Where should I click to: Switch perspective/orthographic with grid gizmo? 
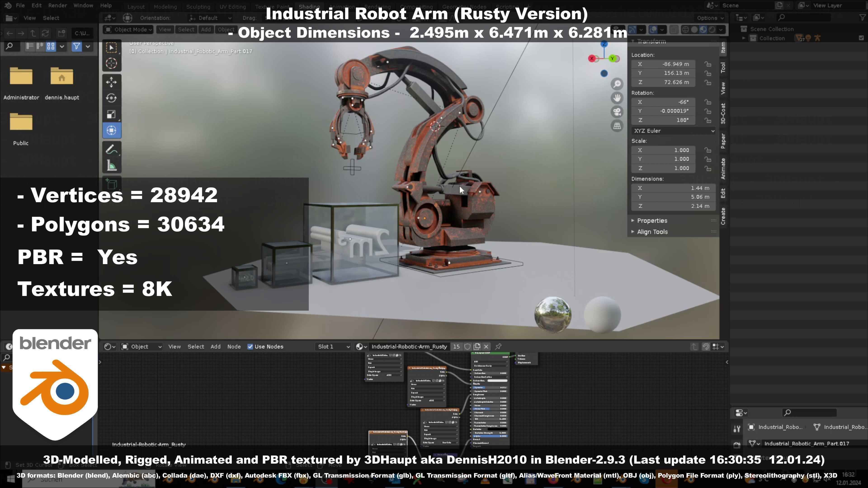617,126
